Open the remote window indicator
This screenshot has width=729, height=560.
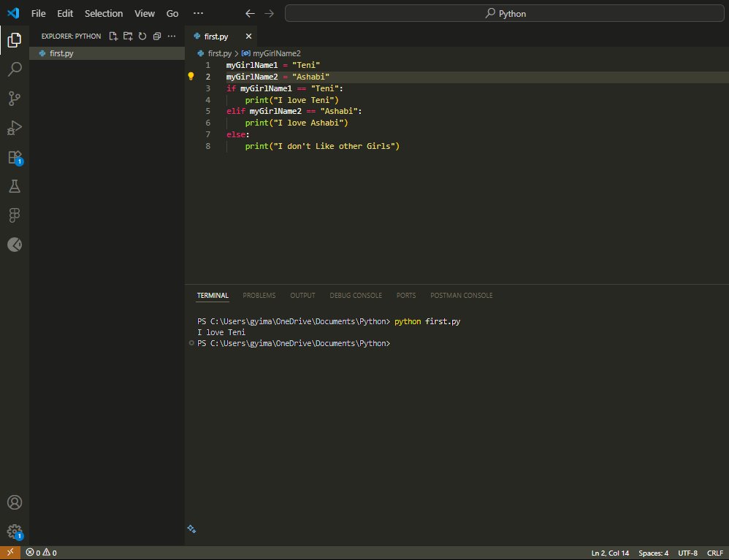tap(9, 553)
